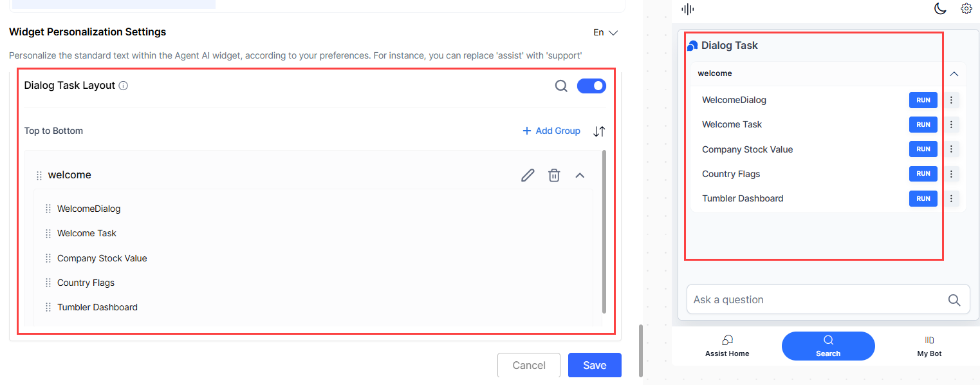Open the My Bot tab
Viewport: 980px width, 385px height.
point(929,346)
